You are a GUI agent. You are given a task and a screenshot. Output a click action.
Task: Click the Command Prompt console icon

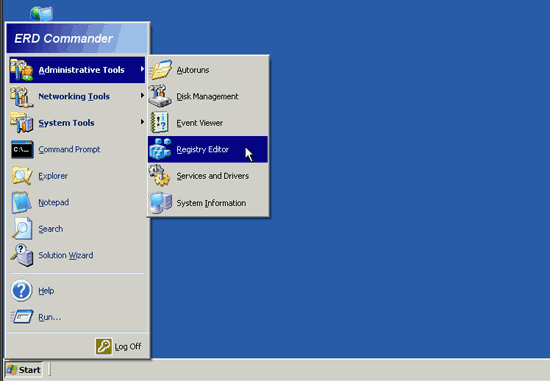point(22,149)
